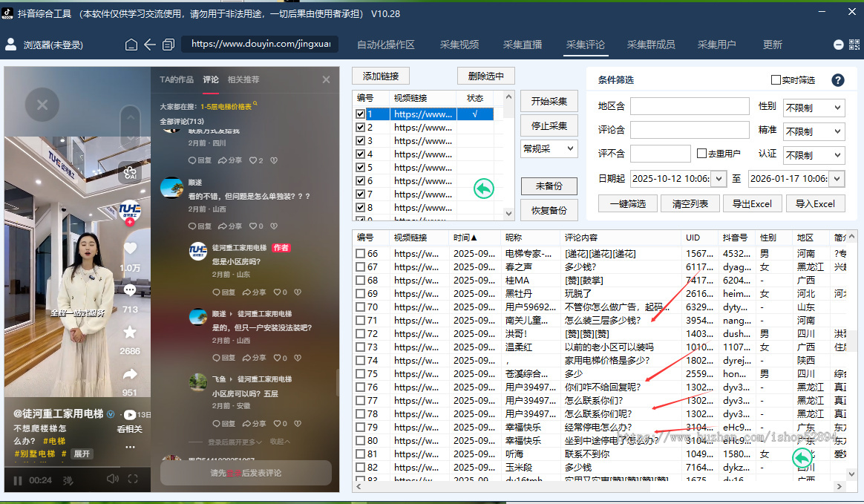Enter fullscreen with the expand icon

point(133,480)
